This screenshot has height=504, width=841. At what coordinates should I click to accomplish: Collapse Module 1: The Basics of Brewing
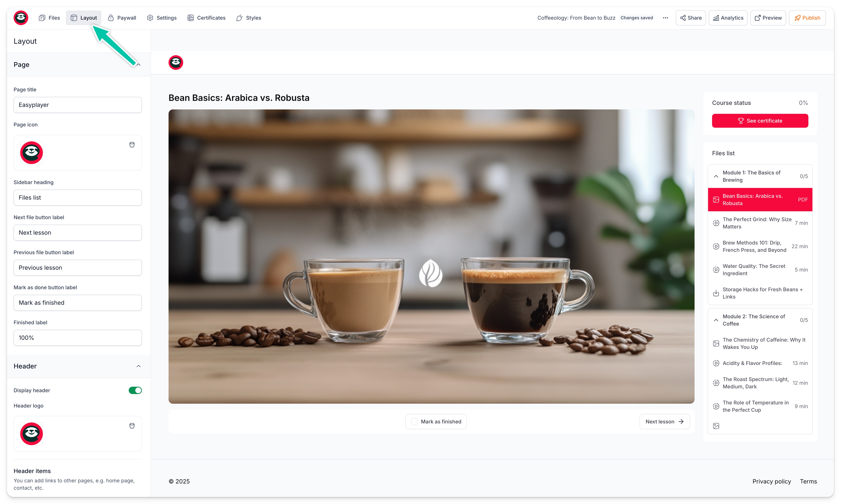716,176
